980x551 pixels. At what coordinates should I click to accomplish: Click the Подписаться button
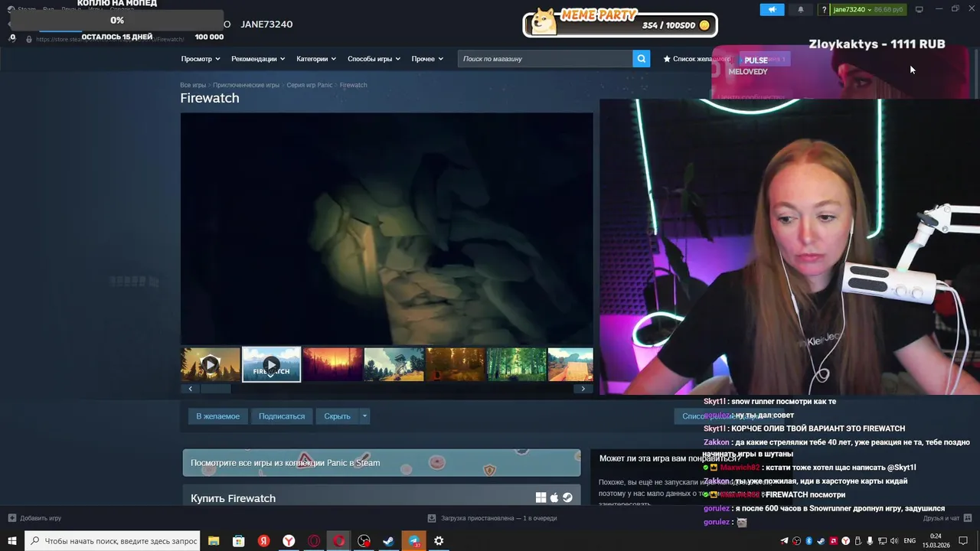pos(282,416)
